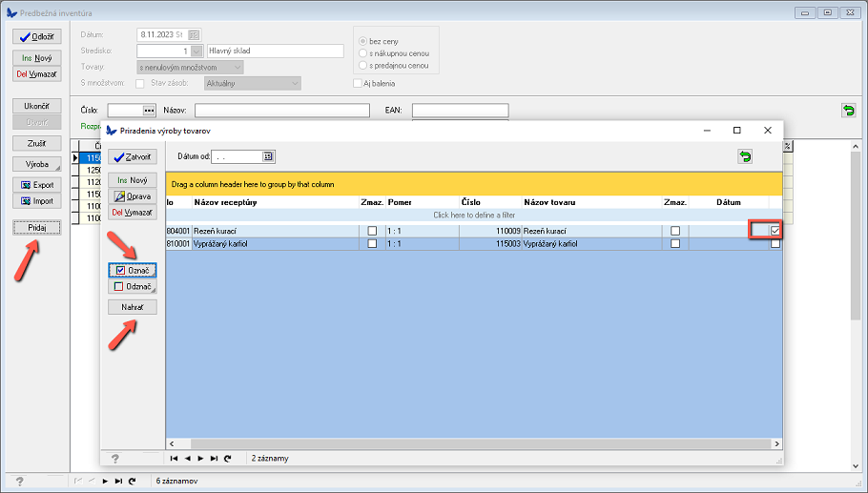The width and height of the screenshot is (868, 493).
Task: Toggle the 'S množstvom' checkbox
Action: point(140,84)
